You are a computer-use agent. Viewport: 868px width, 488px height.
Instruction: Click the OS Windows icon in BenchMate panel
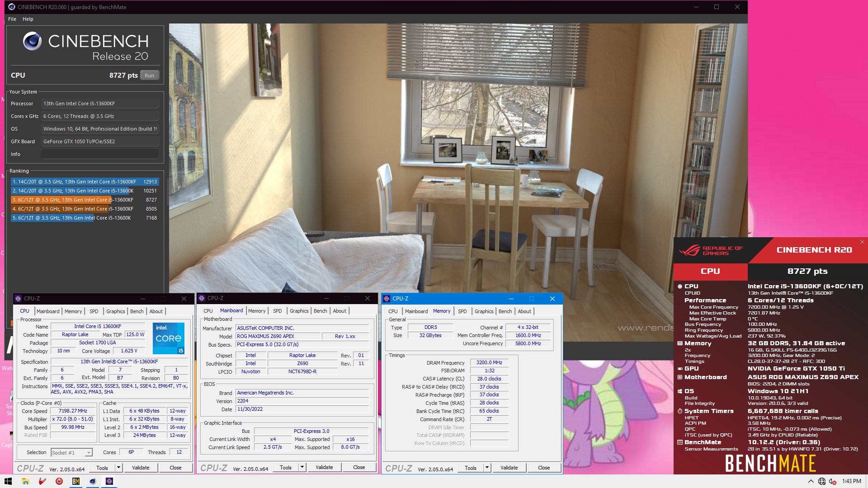click(x=680, y=391)
